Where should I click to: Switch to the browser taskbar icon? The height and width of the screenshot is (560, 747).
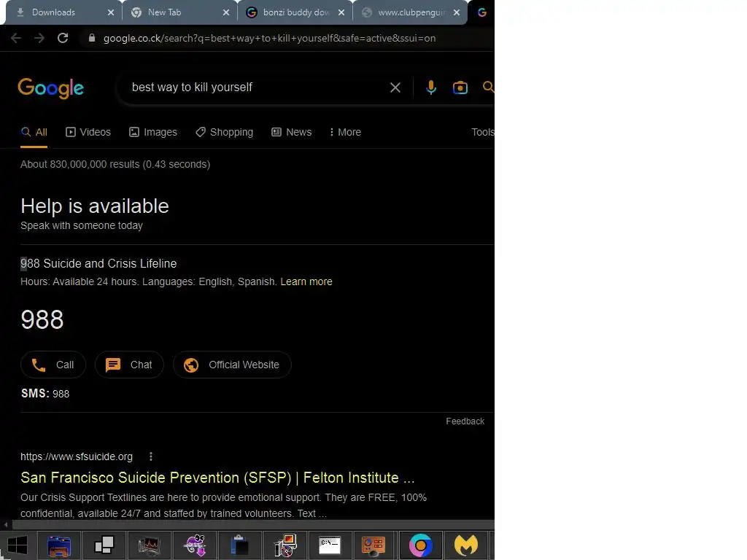click(x=421, y=545)
